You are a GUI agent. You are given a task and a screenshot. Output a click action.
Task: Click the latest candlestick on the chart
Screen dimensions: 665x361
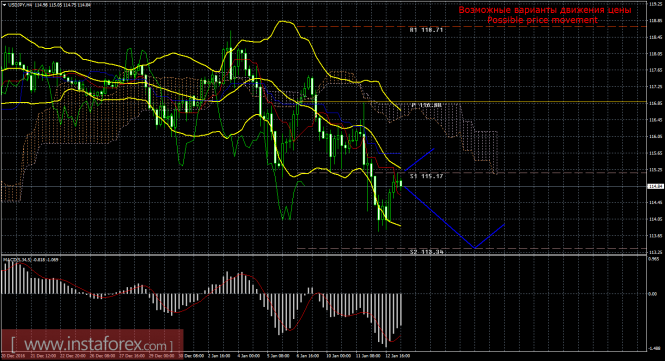point(401,183)
